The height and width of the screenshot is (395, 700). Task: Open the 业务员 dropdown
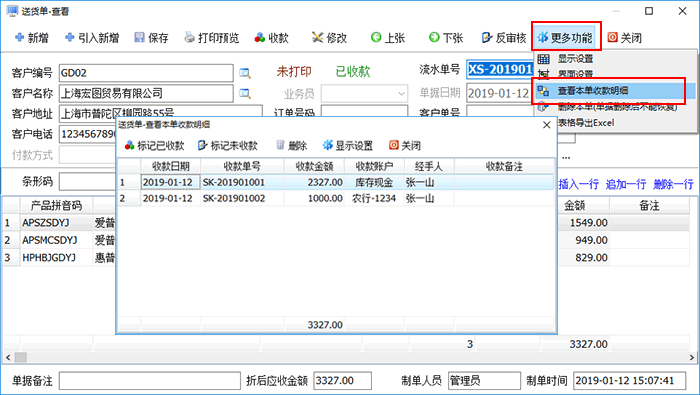click(401, 94)
